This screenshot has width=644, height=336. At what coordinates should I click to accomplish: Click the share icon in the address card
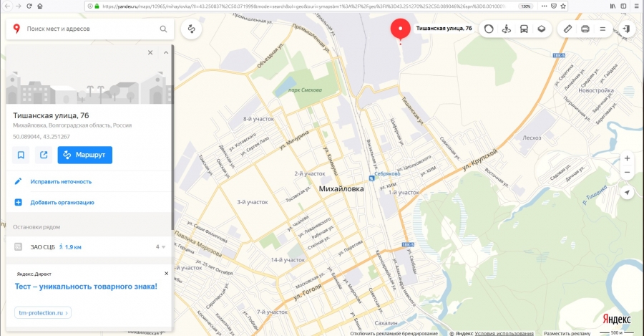pyautogui.click(x=44, y=155)
